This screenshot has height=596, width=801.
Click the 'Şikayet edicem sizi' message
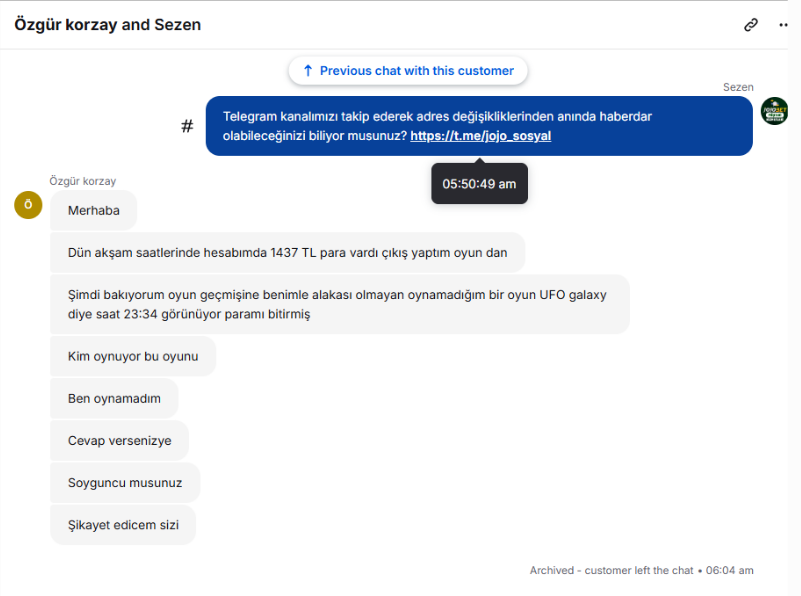pos(123,525)
